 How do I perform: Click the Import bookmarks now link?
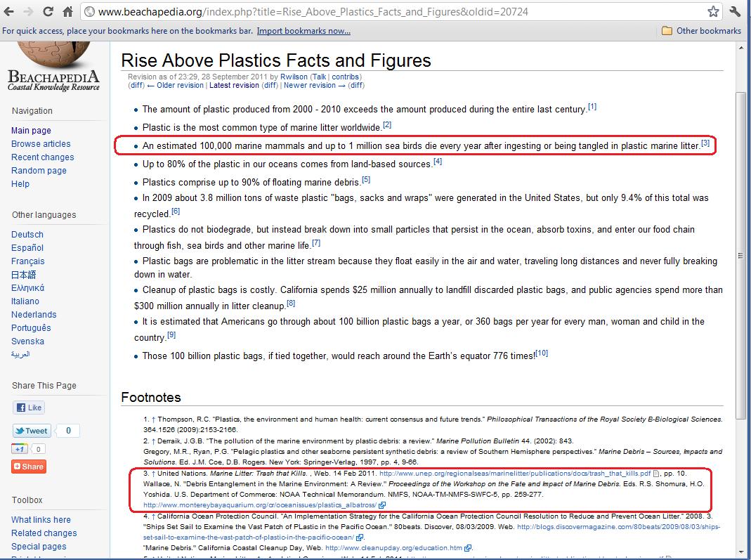pyautogui.click(x=303, y=31)
